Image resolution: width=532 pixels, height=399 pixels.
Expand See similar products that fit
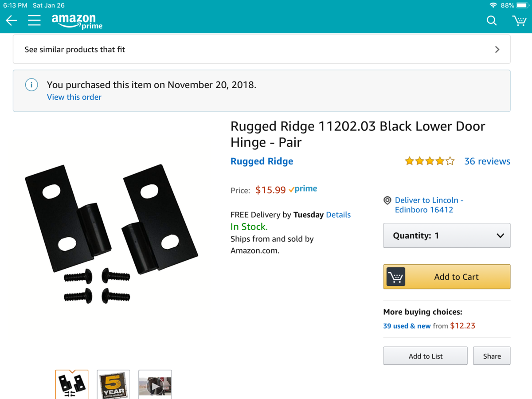(x=262, y=50)
